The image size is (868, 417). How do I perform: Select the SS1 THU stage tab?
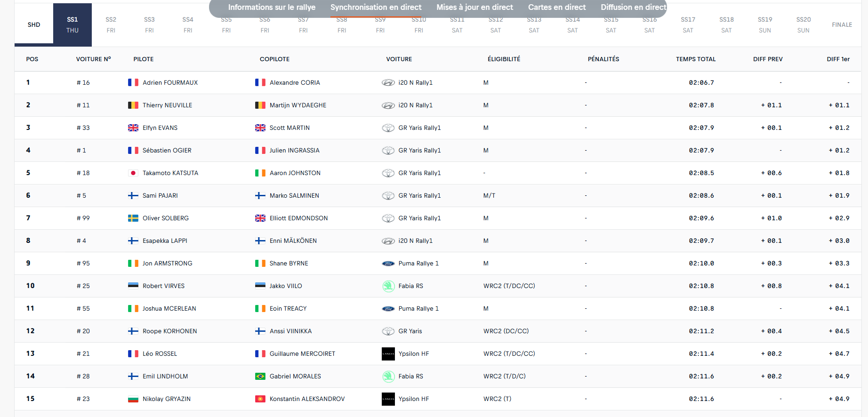click(x=72, y=24)
